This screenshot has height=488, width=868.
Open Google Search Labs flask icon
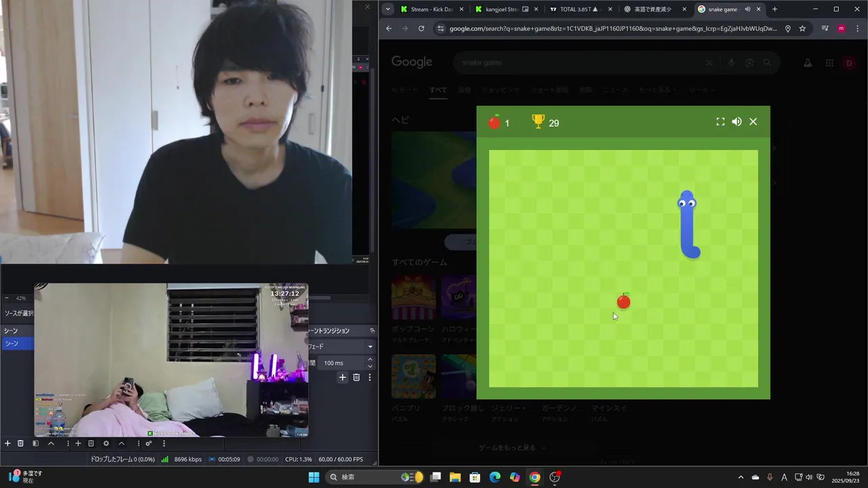(808, 62)
